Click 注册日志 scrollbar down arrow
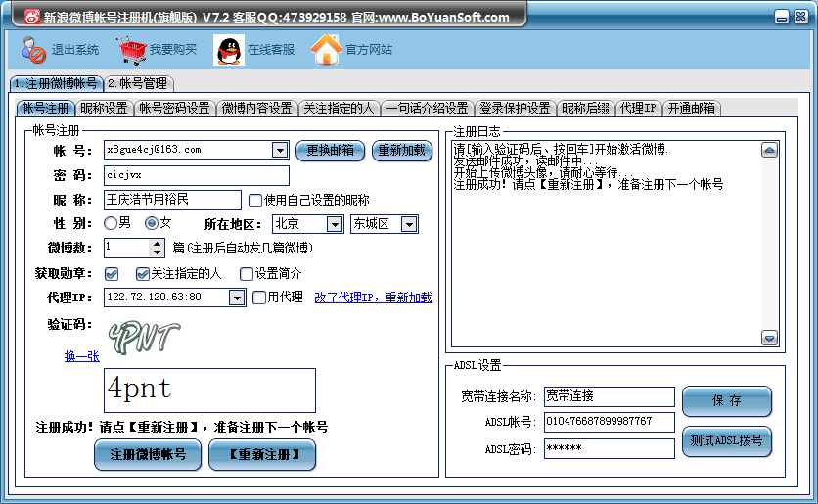The width and height of the screenshot is (818, 504). [769, 338]
